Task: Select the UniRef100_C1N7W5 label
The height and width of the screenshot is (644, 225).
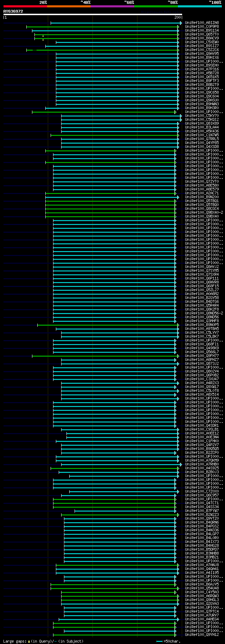Action: click(x=202, y=135)
